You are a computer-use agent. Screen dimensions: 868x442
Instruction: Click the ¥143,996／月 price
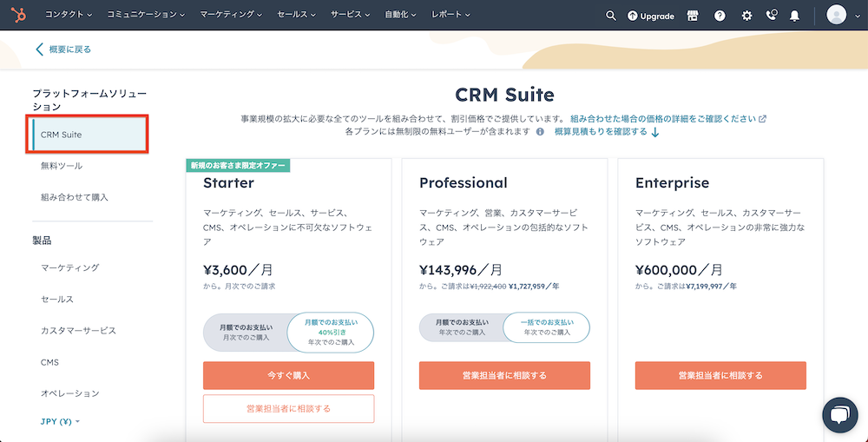(461, 270)
